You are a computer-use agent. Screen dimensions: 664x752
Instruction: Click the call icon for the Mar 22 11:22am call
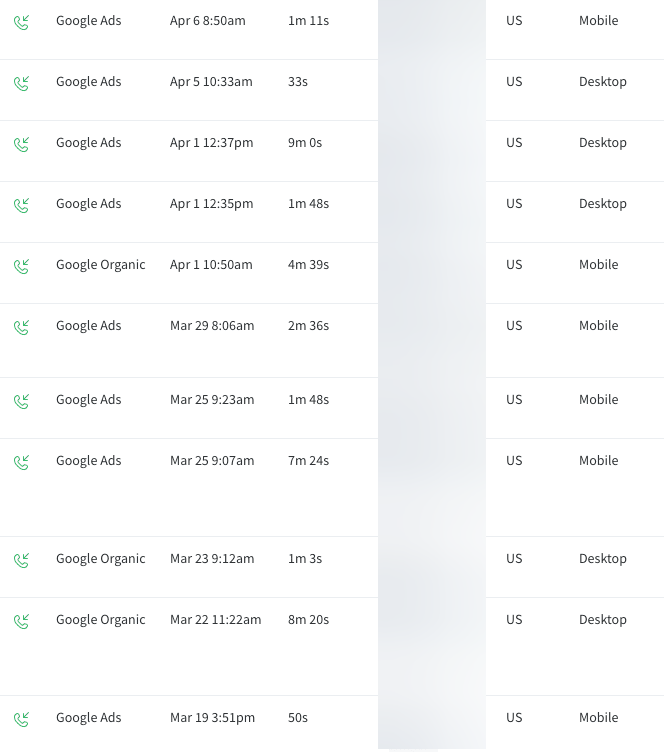(21, 621)
